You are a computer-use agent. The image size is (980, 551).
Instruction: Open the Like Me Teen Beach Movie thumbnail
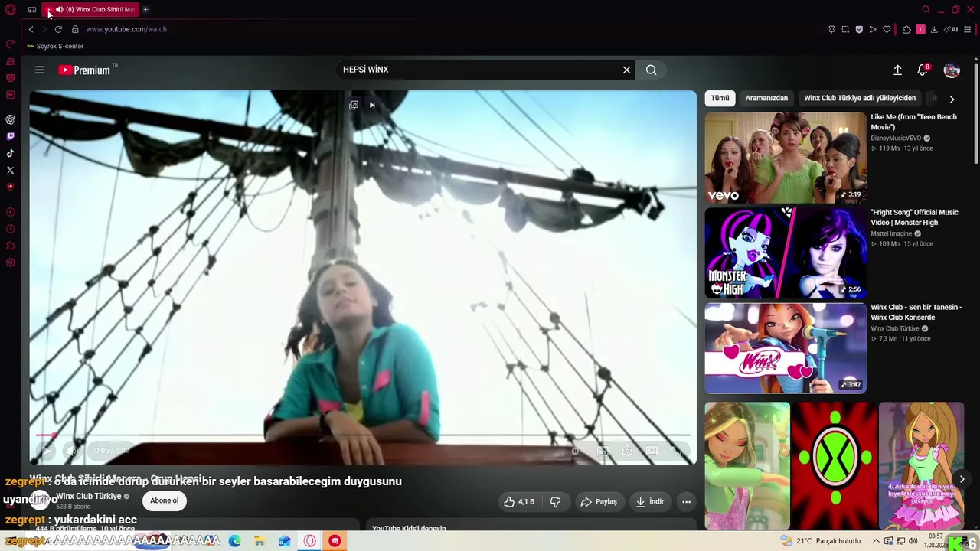(x=786, y=158)
